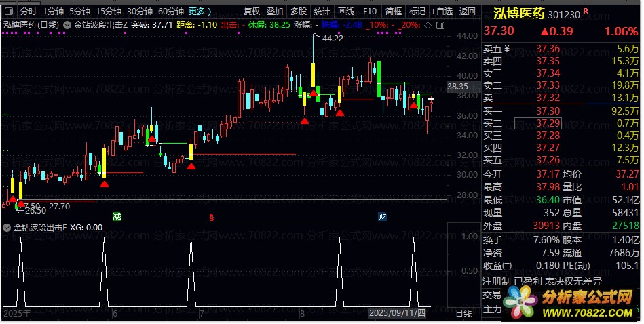Click the 最高 value 37.98
The image size is (644, 324).
(x=548, y=188)
